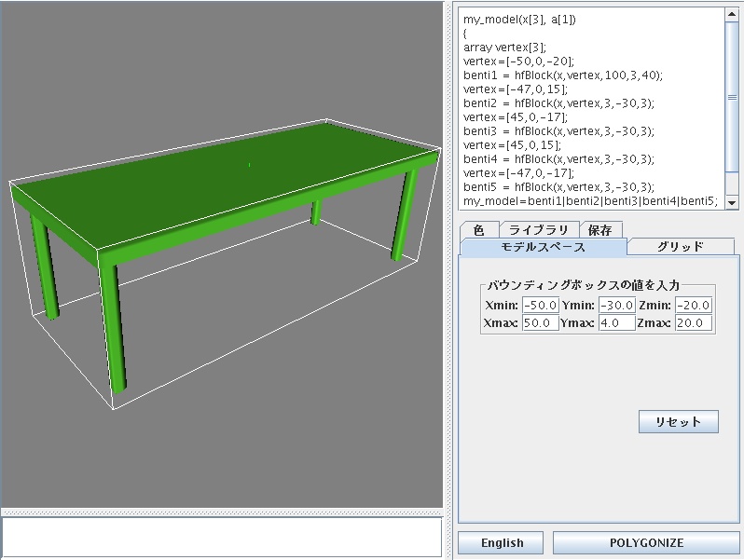Click the バウンディングボックスの値を入力 heading

(x=583, y=285)
